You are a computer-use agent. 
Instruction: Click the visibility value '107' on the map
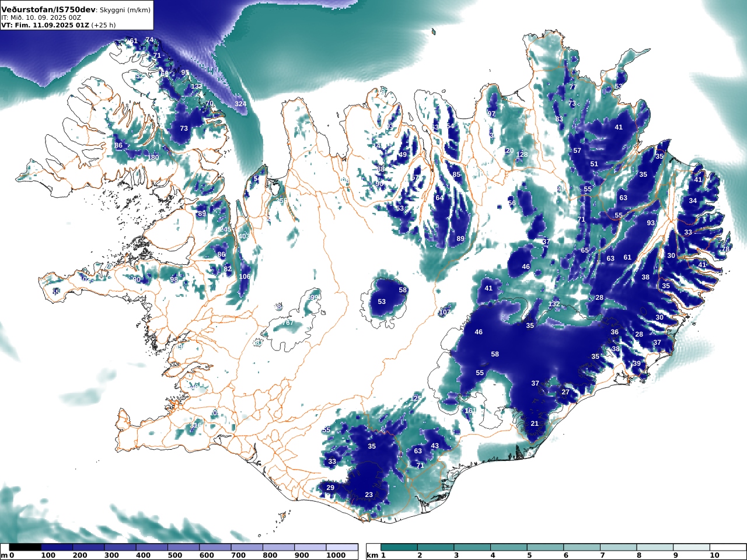[x=445, y=312]
